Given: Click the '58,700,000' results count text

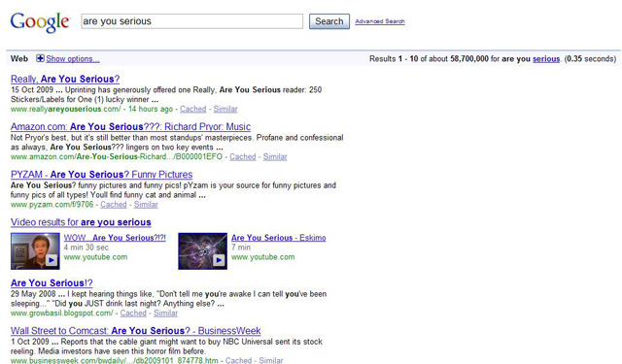Looking at the screenshot, I should click(469, 59).
